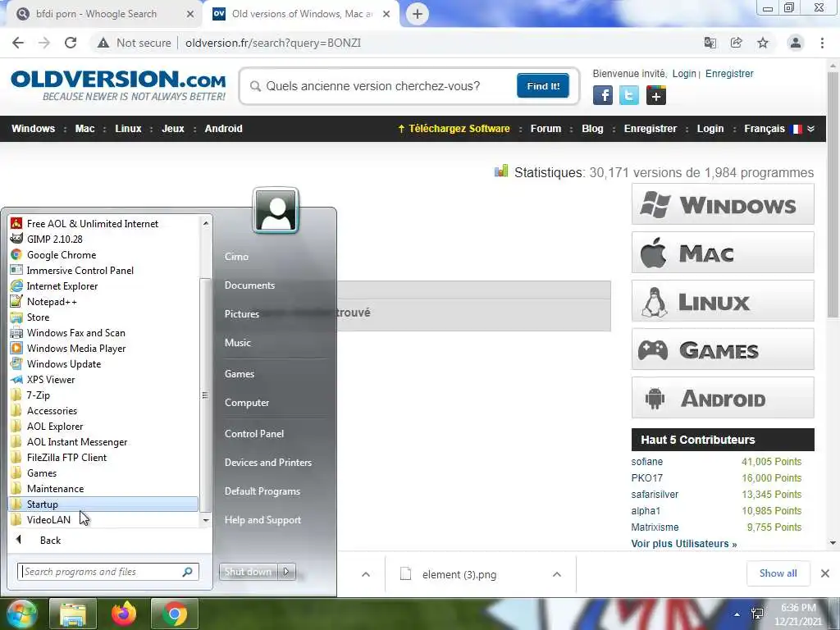The height and width of the screenshot is (630, 840).
Task: Open the Chrome three-dot menu
Action: click(822, 43)
